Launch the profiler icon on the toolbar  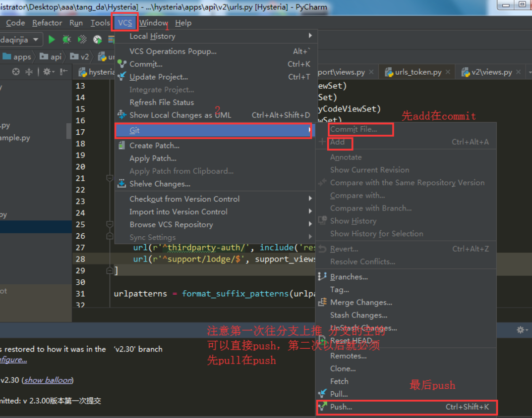[97, 40]
